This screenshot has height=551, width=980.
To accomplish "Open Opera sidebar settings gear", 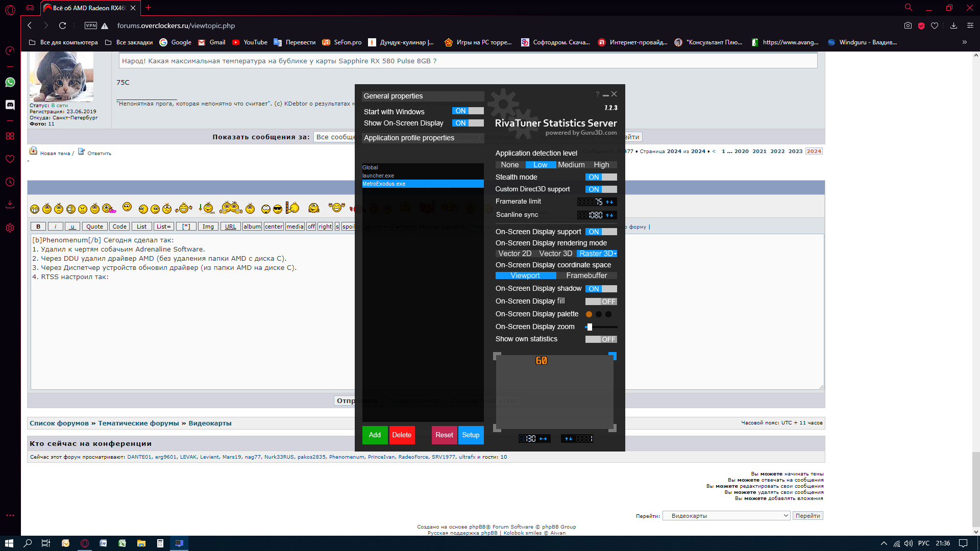I will [10, 228].
